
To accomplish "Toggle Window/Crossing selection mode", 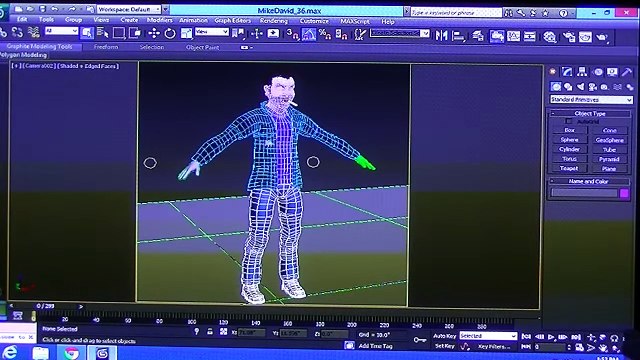I will point(135,33).
